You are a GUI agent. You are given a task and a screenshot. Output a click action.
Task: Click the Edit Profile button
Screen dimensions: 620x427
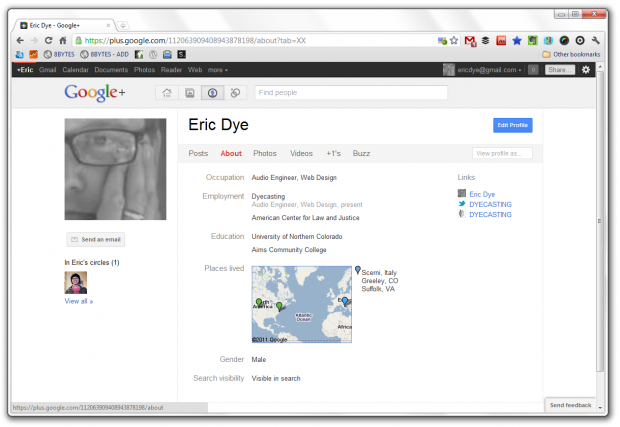(x=512, y=125)
